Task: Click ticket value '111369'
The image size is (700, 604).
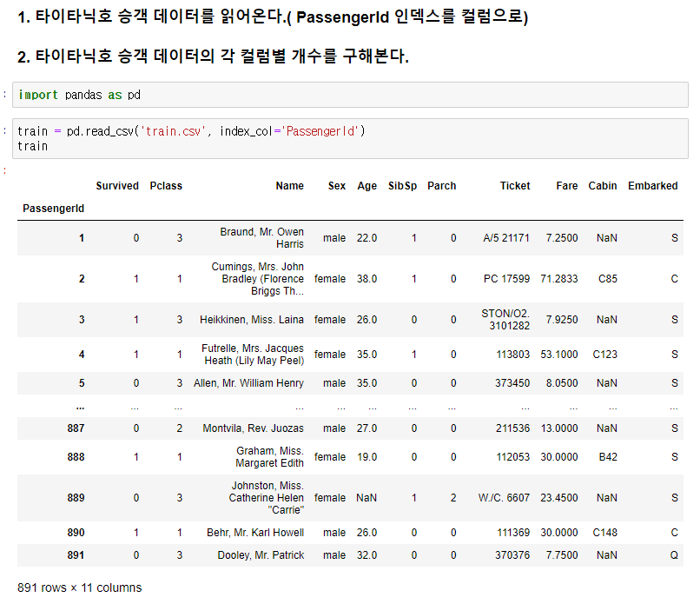Action: coord(513,533)
